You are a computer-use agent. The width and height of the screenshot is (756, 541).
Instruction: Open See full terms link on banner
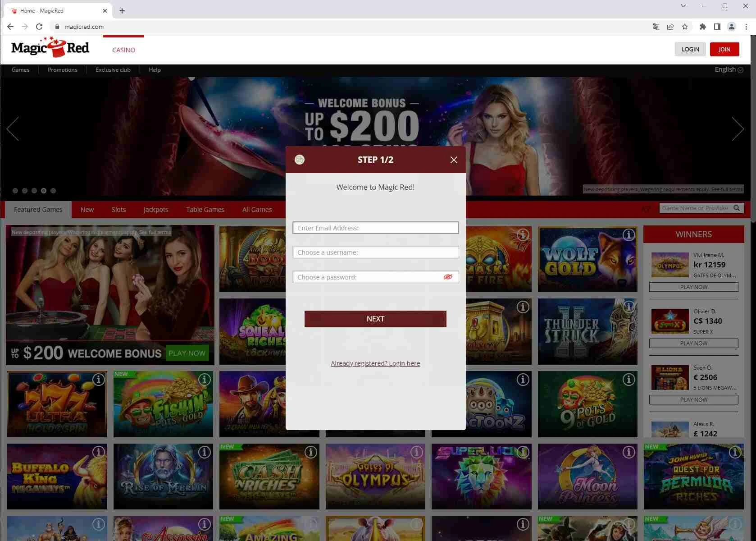point(727,189)
